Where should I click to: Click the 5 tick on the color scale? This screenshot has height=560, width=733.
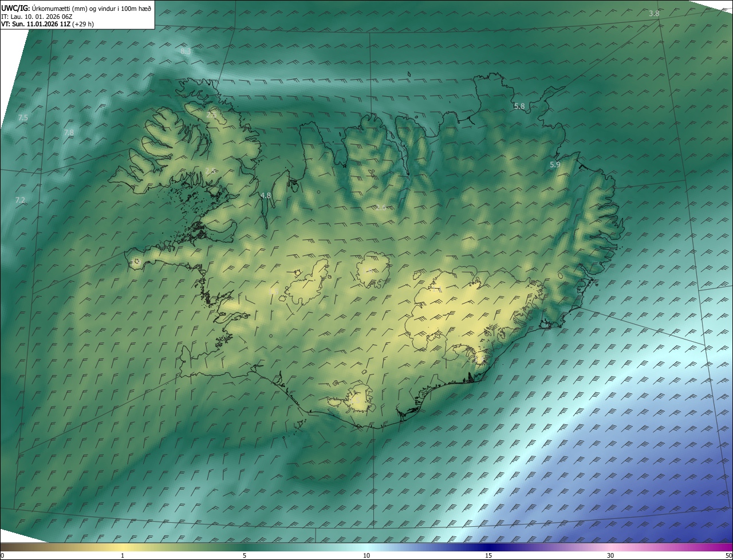[x=245, y=556]
